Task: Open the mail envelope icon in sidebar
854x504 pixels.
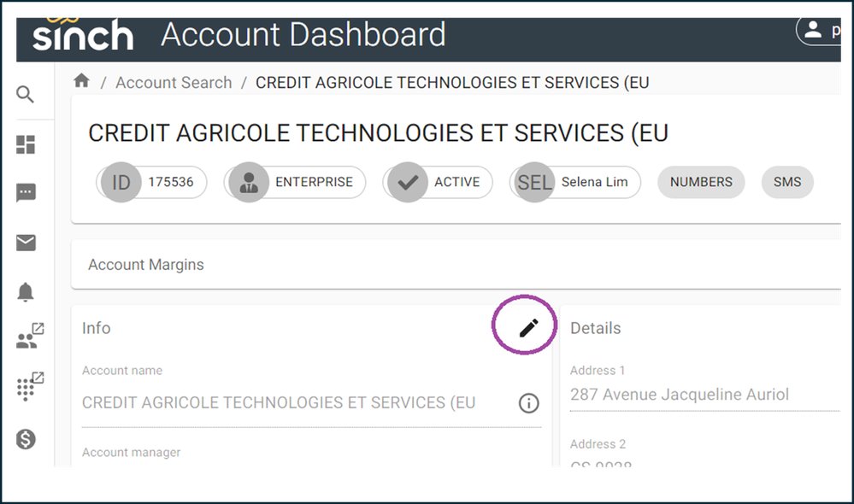Action: click(x=26, y=243)
